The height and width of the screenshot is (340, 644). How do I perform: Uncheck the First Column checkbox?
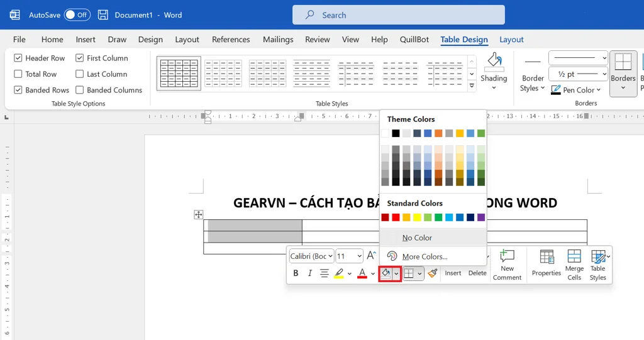pyautogui.click(x=80, y=58)
